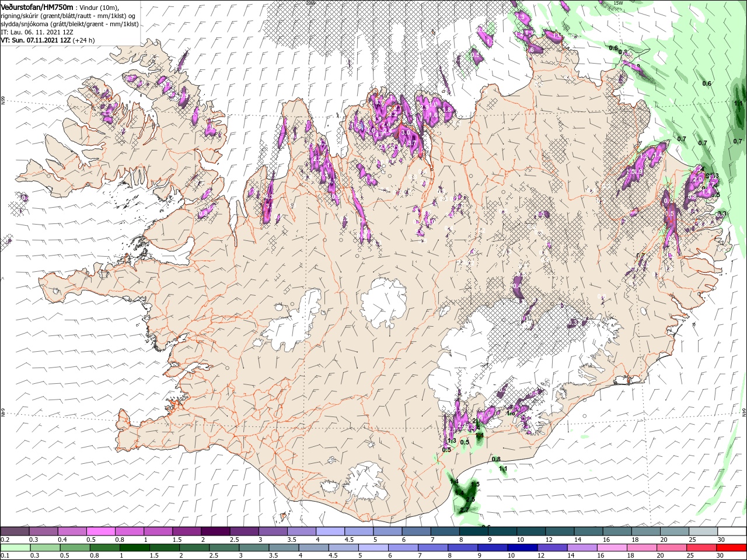Pick the light violet 14 swatch in lower legend row
The image size is (747, 560).
point(582,548)
